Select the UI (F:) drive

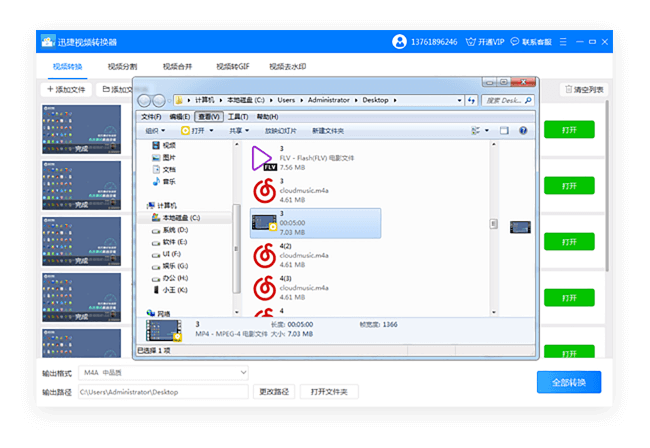pos(167,254)
